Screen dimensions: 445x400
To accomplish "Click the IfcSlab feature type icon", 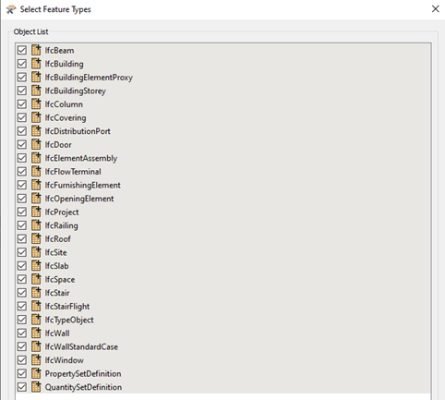I will (36, 266).
